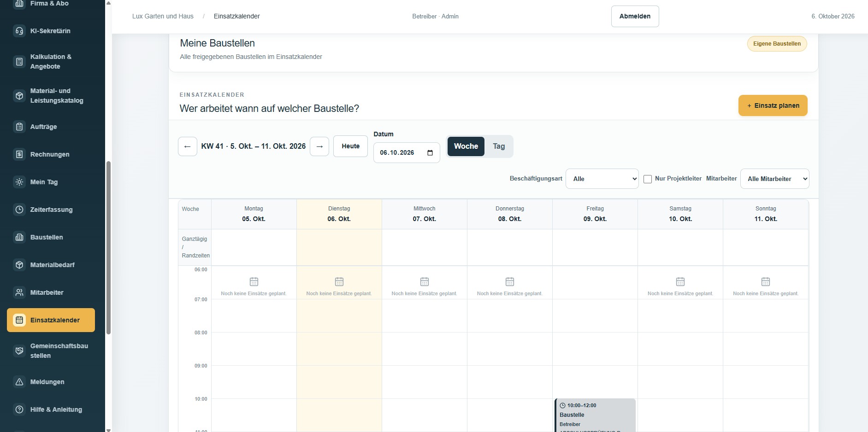The height and width of the screenshot is (432, 868).
Task: Click the KW 41 week range label
Action: coord(254,146)
